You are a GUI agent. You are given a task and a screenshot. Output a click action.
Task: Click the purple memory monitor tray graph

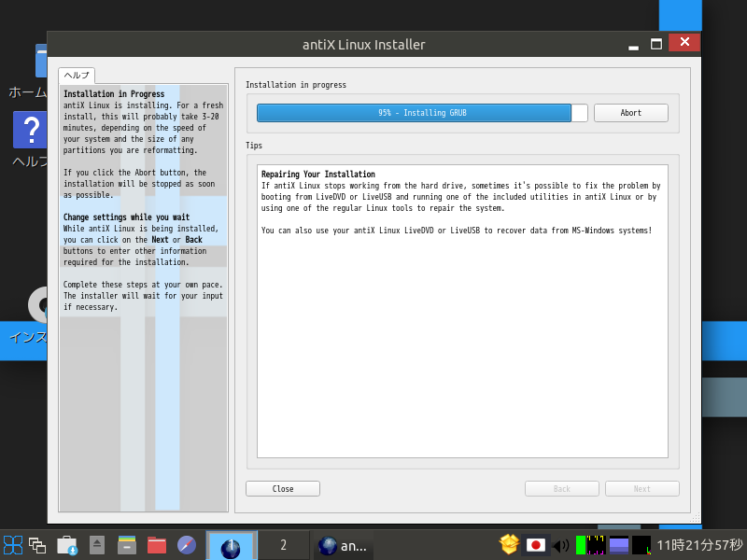click(619, 545)
